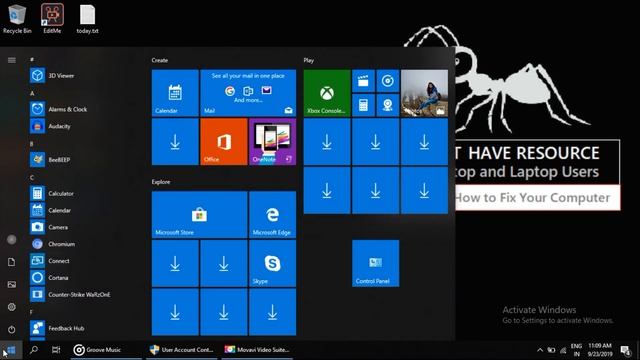Open Pictures from Start sidebar
This screenshot has height=360, width=640.
11,284
